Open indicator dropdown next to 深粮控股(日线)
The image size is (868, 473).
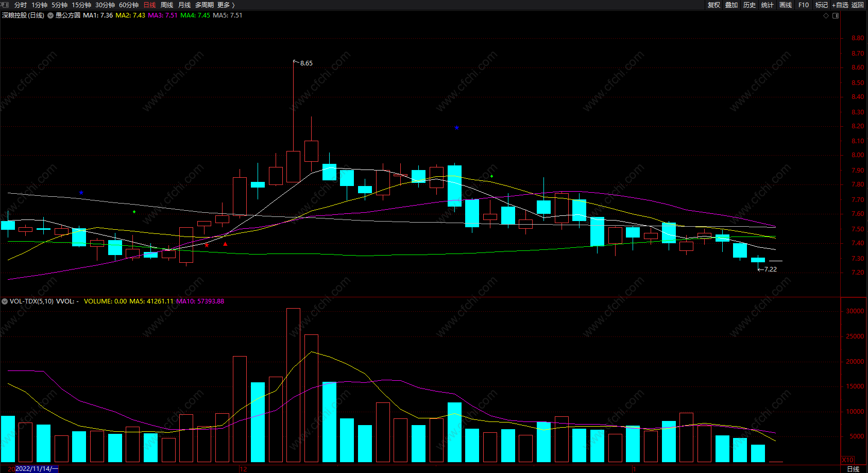(x=50, y=15)
